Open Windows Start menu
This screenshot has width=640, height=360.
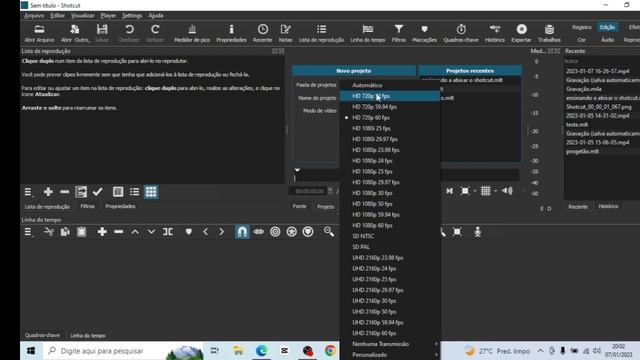pyautogui.click(x=31, y=351)
